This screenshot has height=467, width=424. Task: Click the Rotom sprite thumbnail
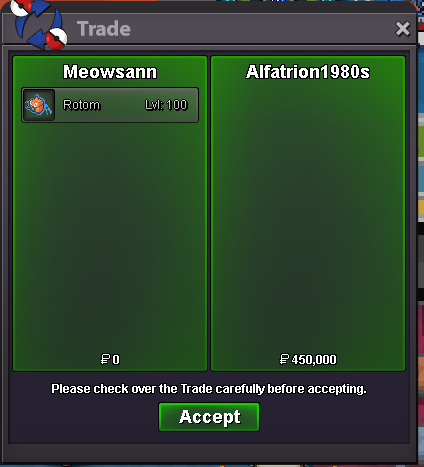pyautogui.click(x=39, y=105)
